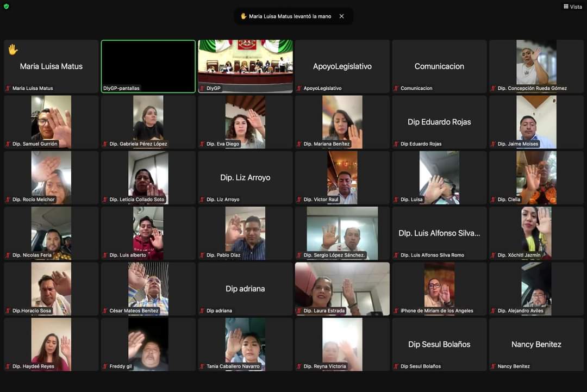Click muted mic icon for Dip. Haydeé Reyes
The height and width of the screenshot is (392, 587).
coord(8,366)
